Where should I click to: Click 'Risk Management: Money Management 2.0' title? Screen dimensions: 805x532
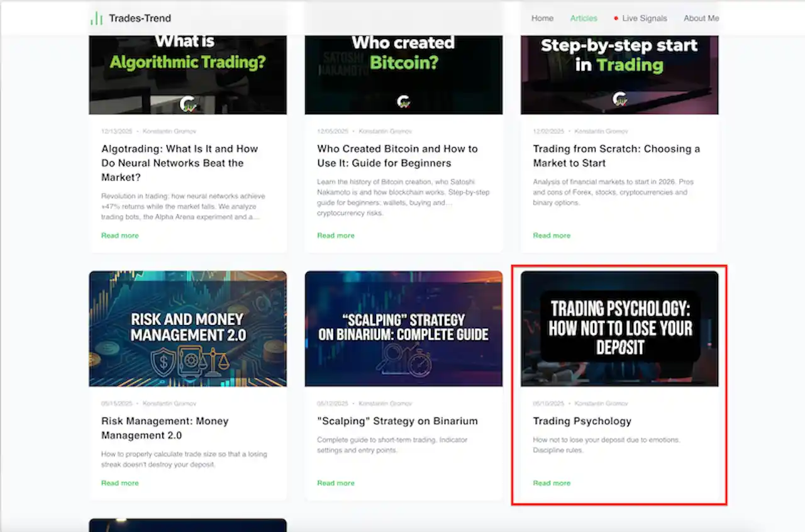pyautogui.click(x=165, y=428)
